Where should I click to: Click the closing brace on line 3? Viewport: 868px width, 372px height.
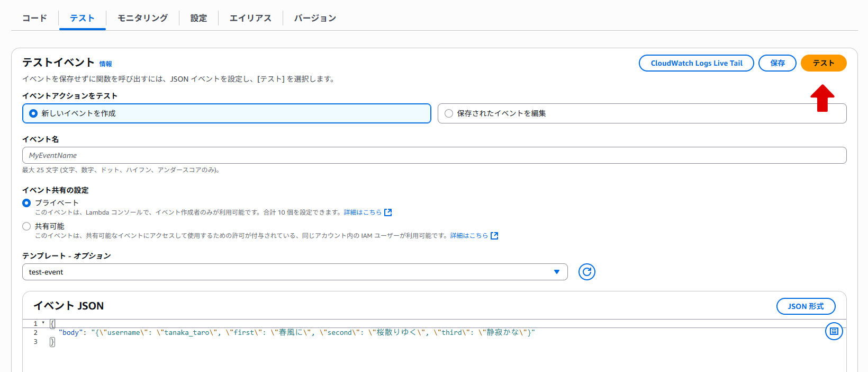pos(52,342)
